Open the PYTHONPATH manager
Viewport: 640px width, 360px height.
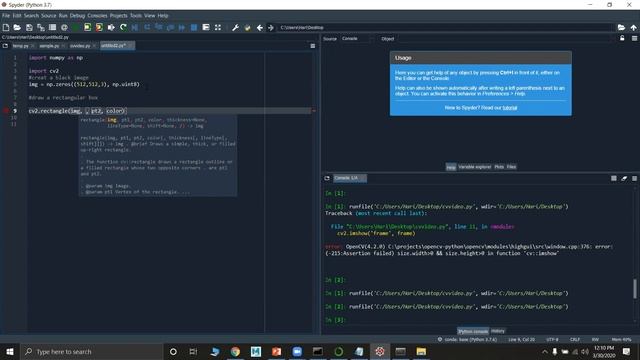(247, 27)
